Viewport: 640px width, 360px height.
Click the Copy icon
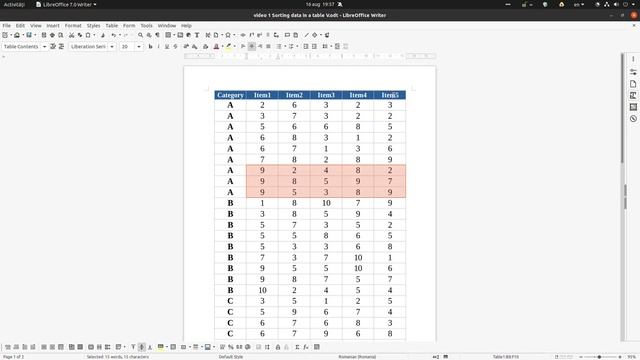click(x=80, y=35)
